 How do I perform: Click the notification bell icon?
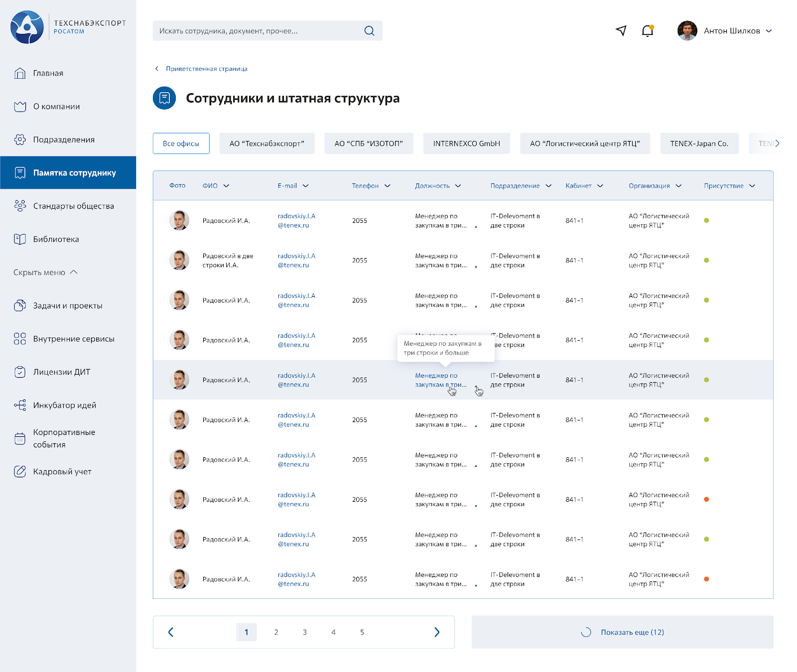(x=647, y=31)
